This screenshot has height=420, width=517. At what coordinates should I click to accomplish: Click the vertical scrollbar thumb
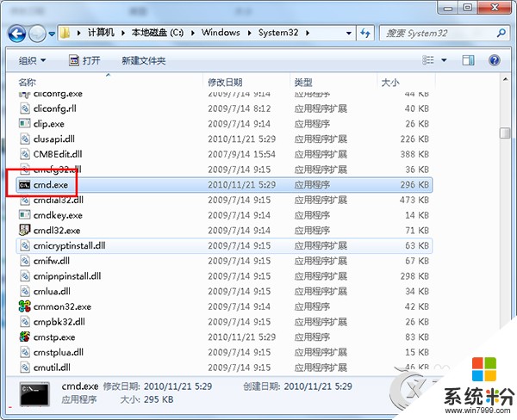[505, 133]
